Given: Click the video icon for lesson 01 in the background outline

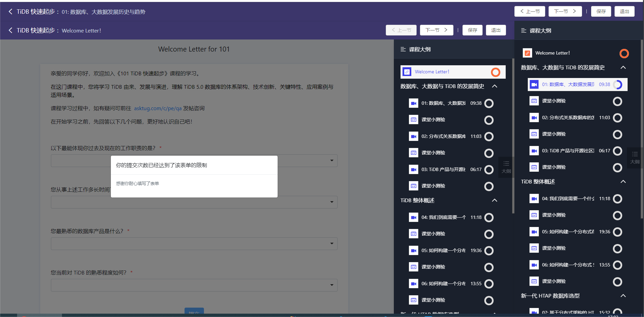Looking at the screenshot, I should 534,84.
